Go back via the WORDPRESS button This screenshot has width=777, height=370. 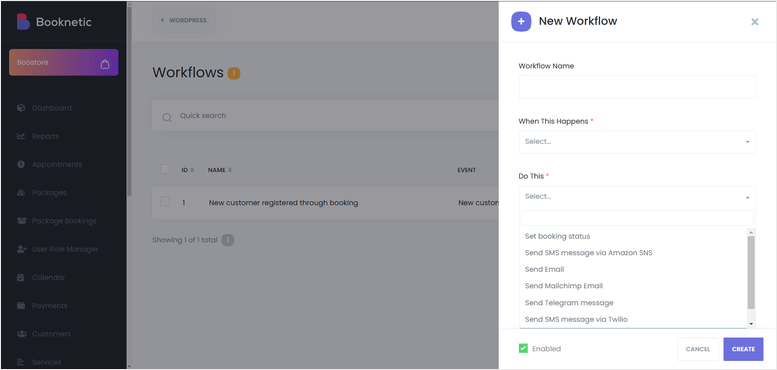184,20
